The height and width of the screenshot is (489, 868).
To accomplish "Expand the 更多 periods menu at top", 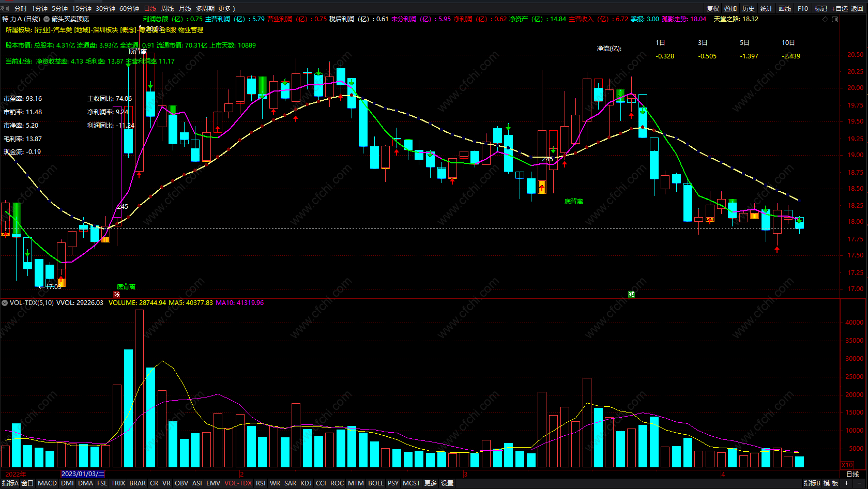I will 226,8.
